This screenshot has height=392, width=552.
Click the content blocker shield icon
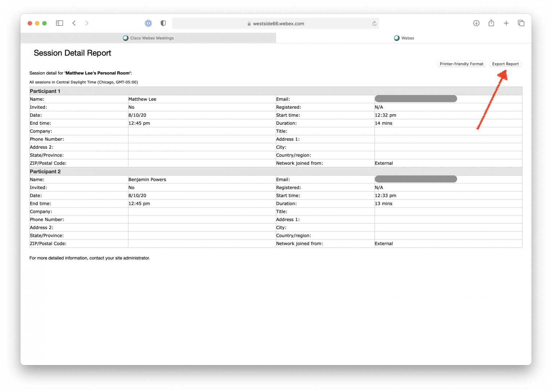pyautogui.click(x=163, y=23)
